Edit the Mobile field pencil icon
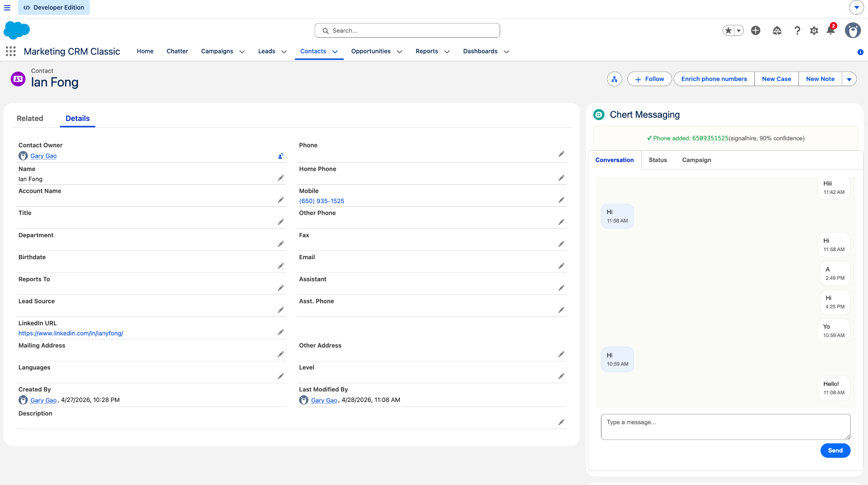 [x=561, y=200]
